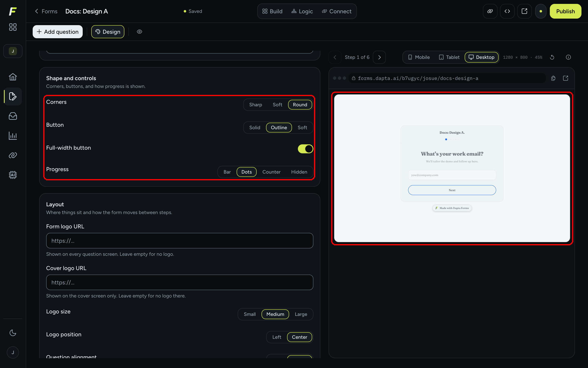Screen dimensions: 588x368
Task: Switch to the Build tab
Action: click(272, 11)
